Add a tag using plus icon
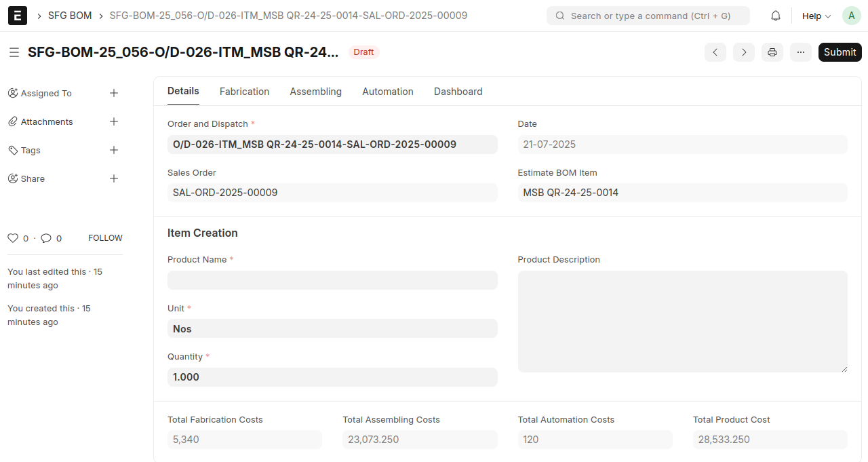The image size is (868, 462). (x=114, y=150)
